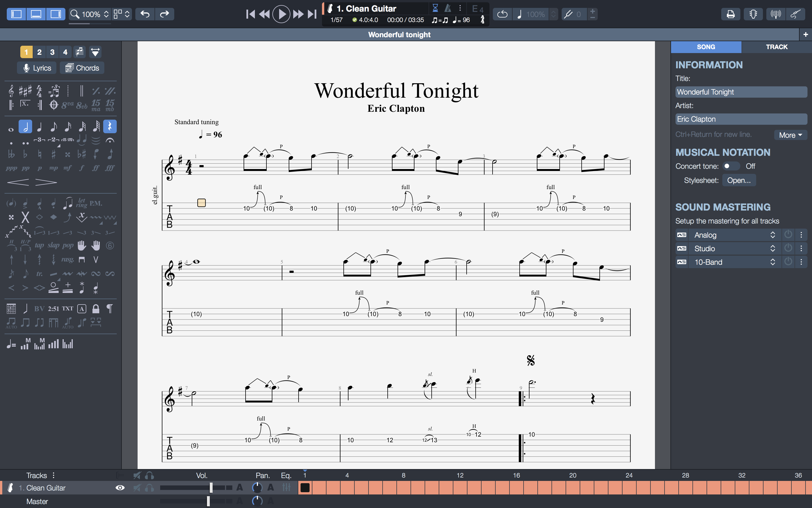The image size is (812, 508).
Task: Switch to the TRACK tab
Action: pyautogui.click(x=776, y=47)
